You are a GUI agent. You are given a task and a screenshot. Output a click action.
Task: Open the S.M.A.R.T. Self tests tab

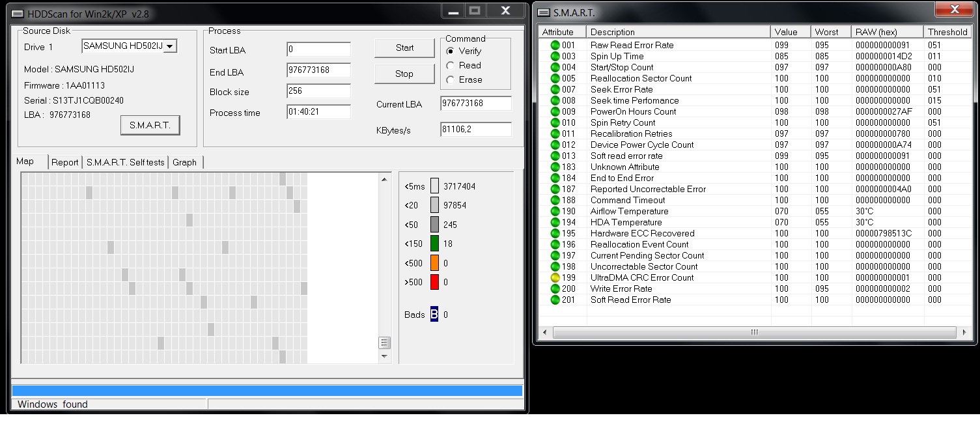[x=126, y=162]
